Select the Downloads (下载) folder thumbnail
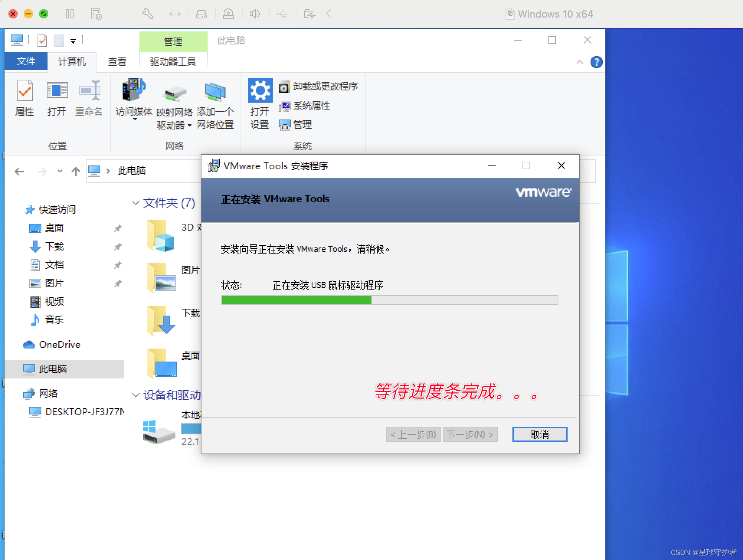This screenshot has height=560, width=743. [161, 321]
